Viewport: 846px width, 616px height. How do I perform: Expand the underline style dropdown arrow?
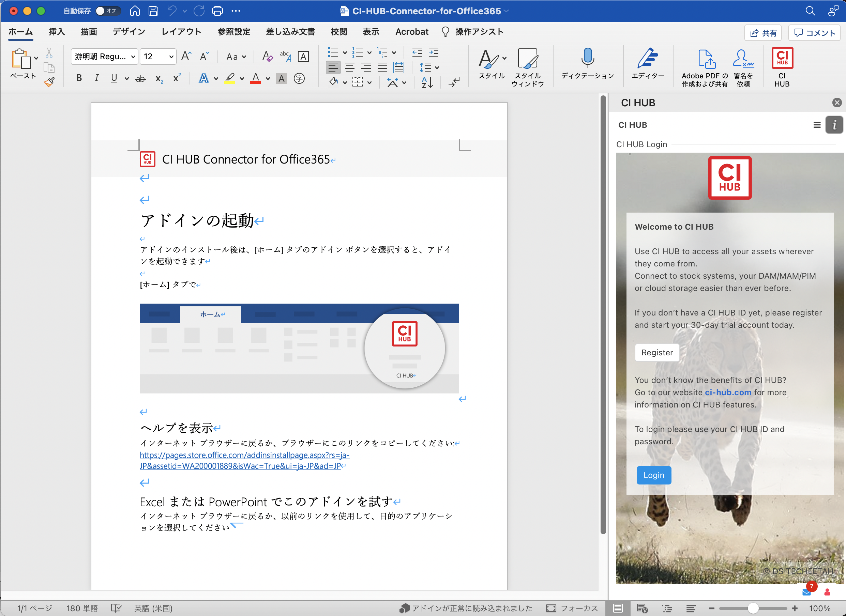pyautogui.click(x=127, y=78)
